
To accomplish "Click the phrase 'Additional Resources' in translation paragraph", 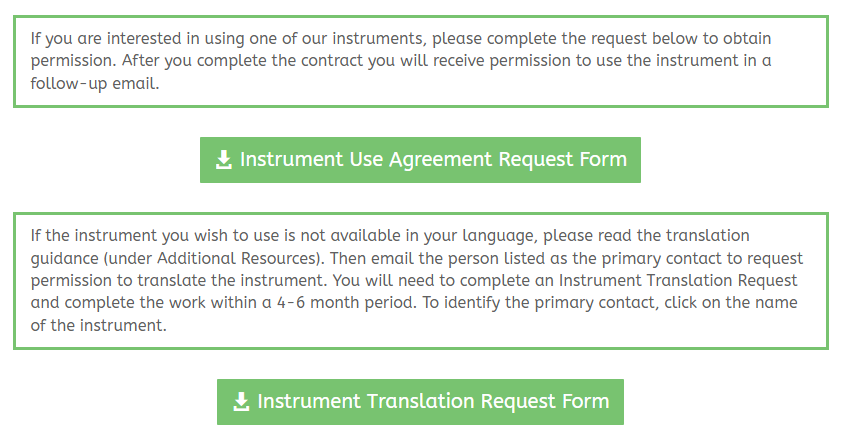I will tap(236, 259).
